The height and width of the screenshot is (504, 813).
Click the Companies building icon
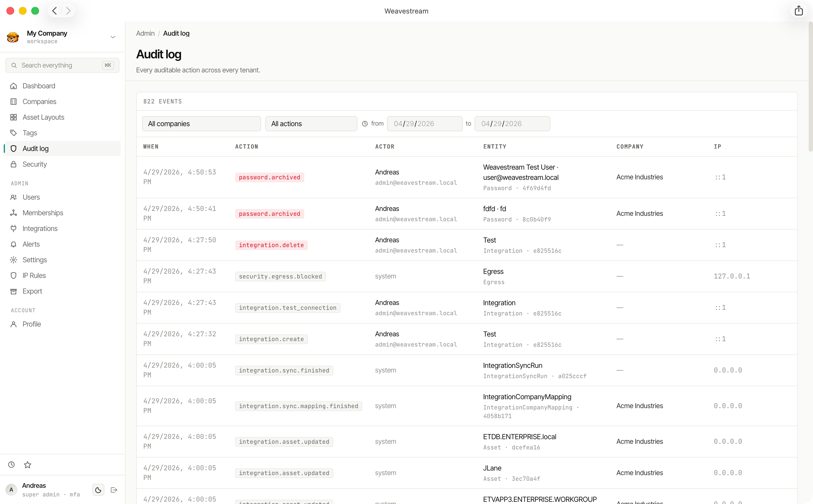tap(13, 102)
